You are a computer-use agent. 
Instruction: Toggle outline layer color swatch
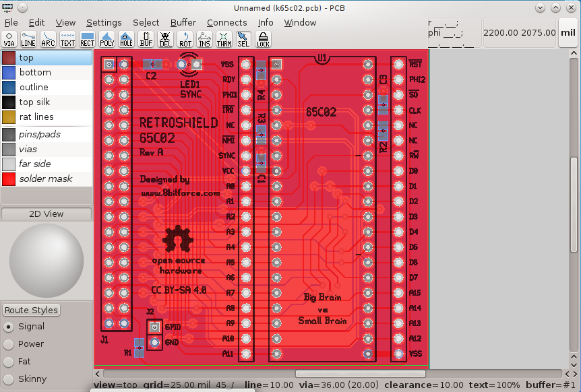[x=9, y=88]
